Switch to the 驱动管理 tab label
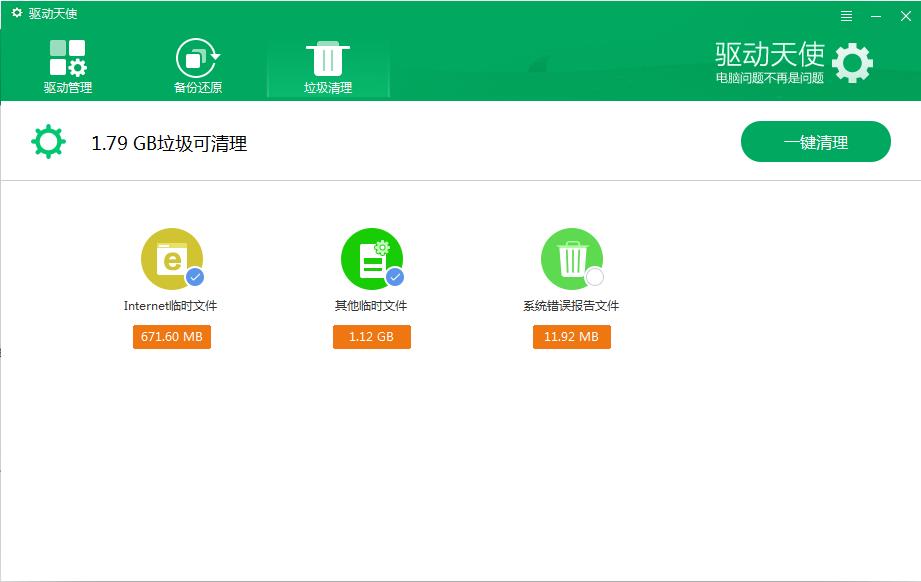921x582 pixels. pyautogui.click(x=67, y=88)
